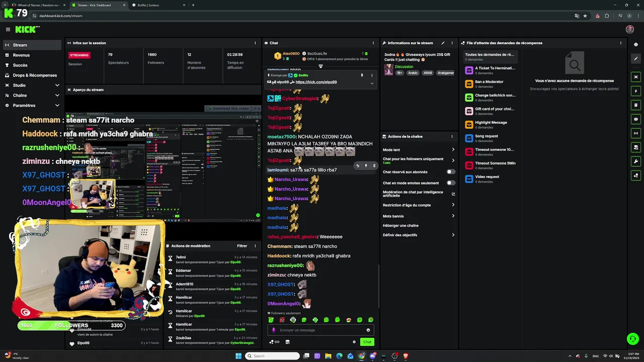The width and height of the screenshot is (644, 362).
Task: Open the Windows Start button
Action: 238,356
